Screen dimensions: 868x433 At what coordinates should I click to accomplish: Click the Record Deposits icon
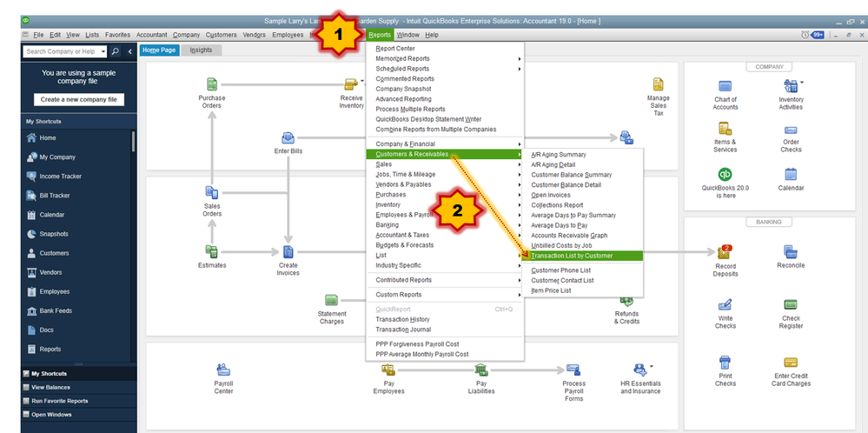click(725, 252)
